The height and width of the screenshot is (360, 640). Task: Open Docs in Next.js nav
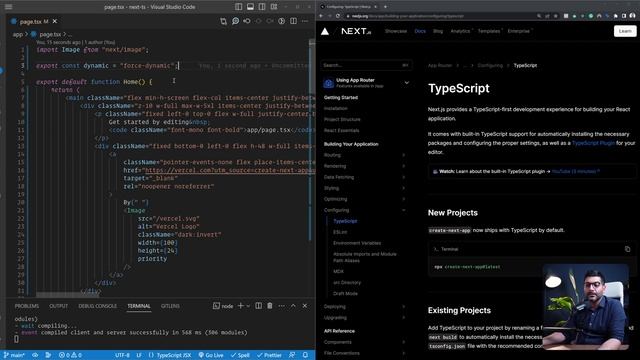pyautogui.click(x=420, y=31)
